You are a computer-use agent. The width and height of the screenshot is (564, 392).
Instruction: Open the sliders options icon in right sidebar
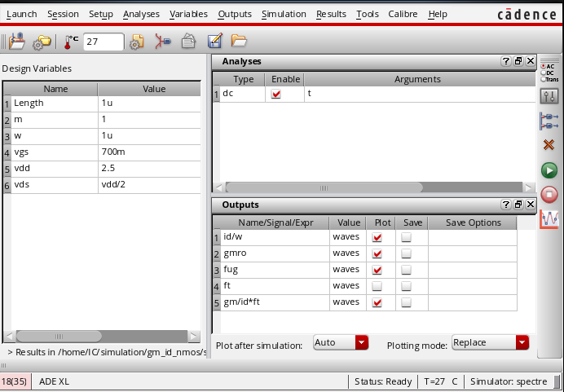(549, 96)
